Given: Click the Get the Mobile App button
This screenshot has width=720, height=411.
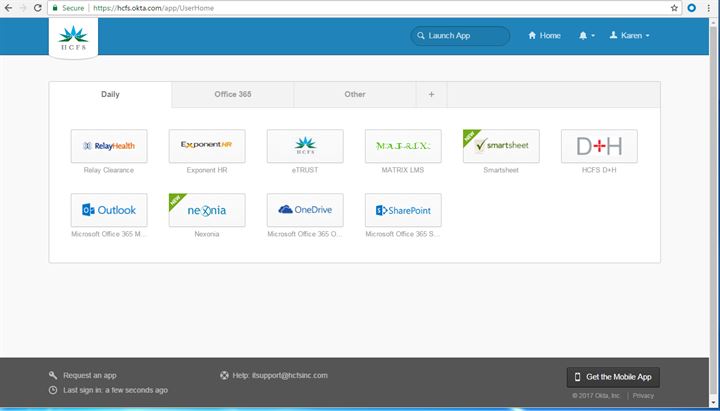Looking at the screenshot, I should 613,377.
